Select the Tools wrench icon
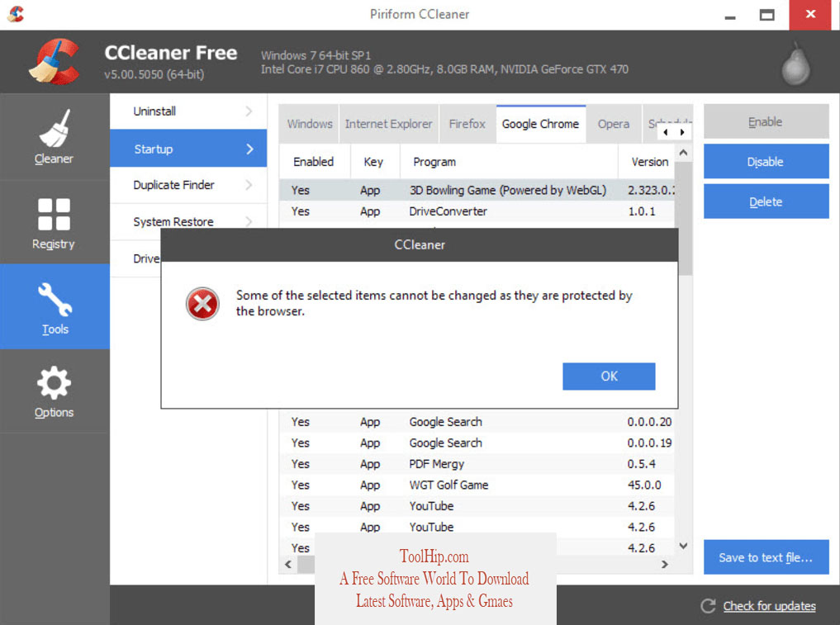Screen dimensions: 840x625 click(x=55, y=300)
